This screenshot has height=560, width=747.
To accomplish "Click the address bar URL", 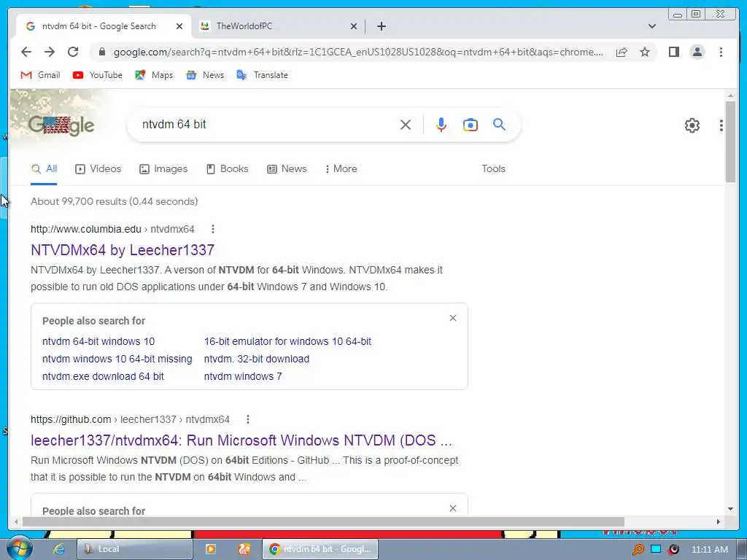I will 358,52.
